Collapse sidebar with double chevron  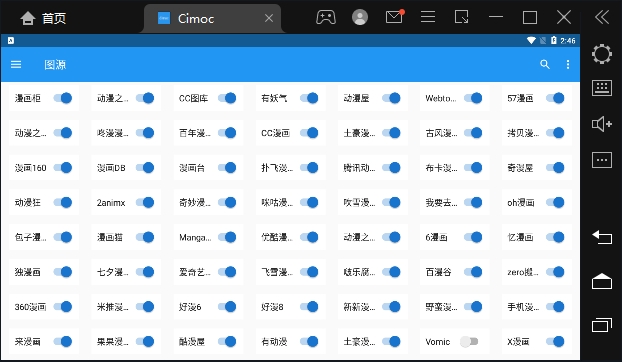602,17
